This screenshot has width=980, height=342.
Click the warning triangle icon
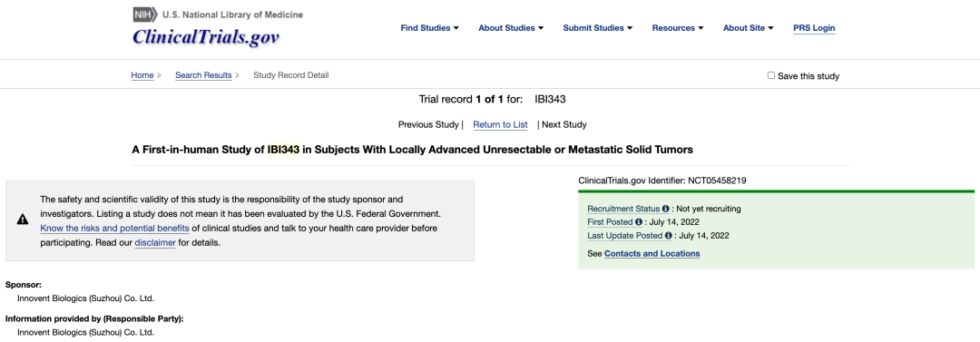[23, 219]
